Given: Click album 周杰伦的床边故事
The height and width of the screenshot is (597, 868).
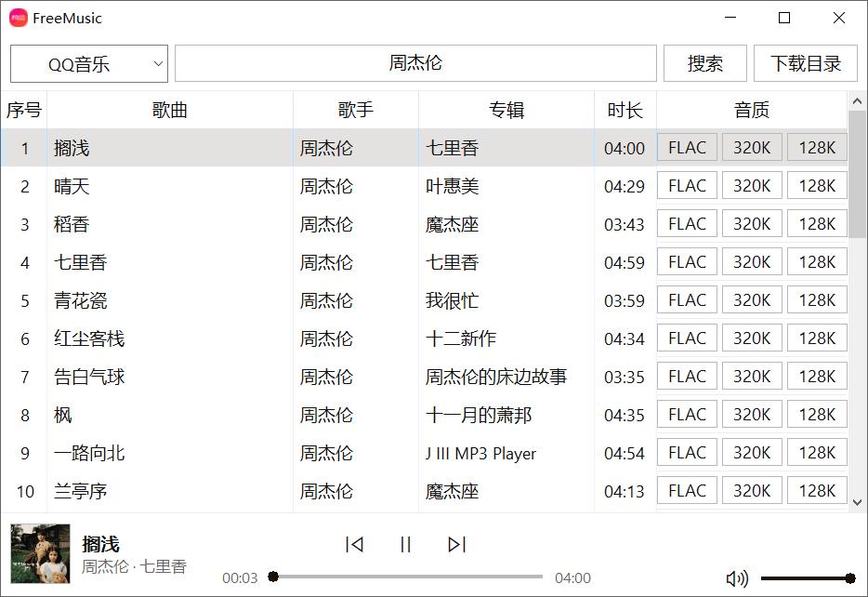Looking at the screenshot, I should pyautogui.click(x=496, y=378).
